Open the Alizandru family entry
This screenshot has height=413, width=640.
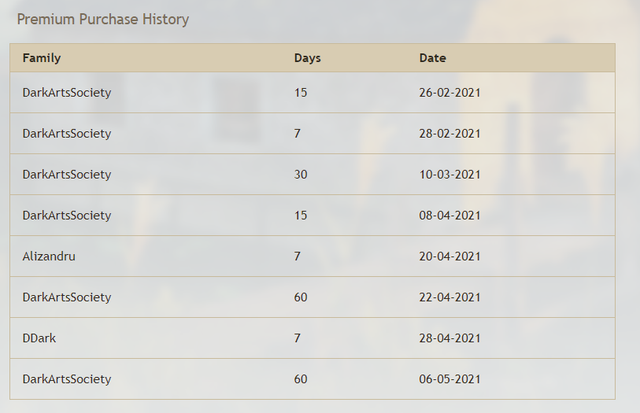[49, 256]
